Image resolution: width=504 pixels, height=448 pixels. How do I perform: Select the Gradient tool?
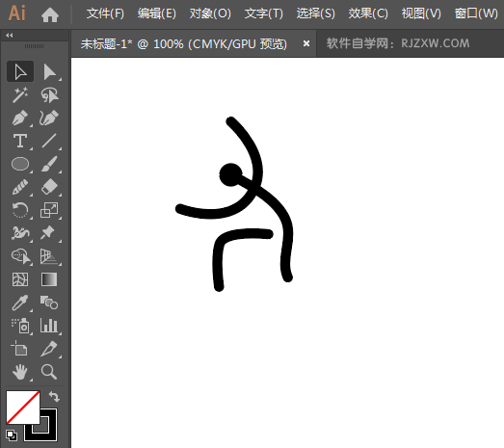[49, 279]
